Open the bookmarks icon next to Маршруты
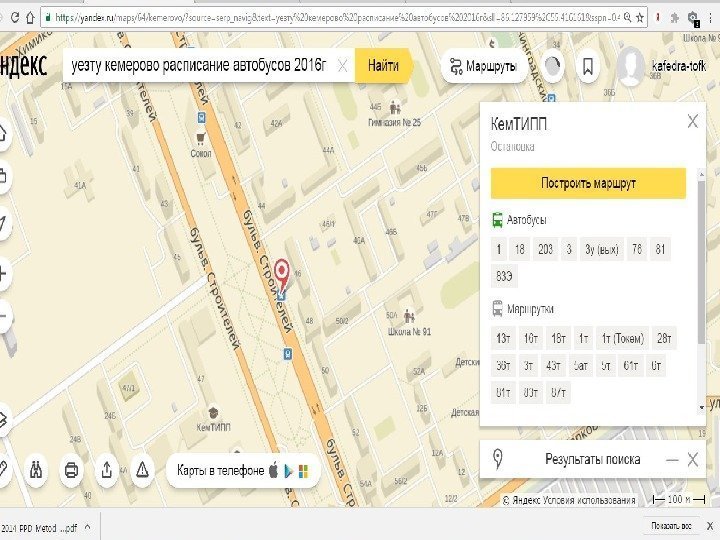The height and width of the screenshot is (540, 720). point(588,67)
